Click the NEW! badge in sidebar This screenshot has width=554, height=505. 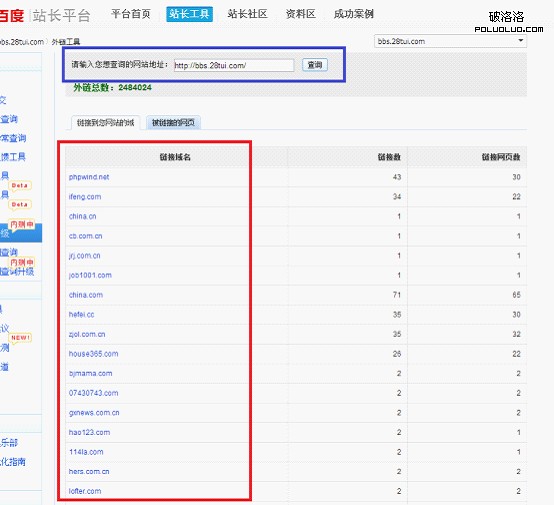coord(20,337)
